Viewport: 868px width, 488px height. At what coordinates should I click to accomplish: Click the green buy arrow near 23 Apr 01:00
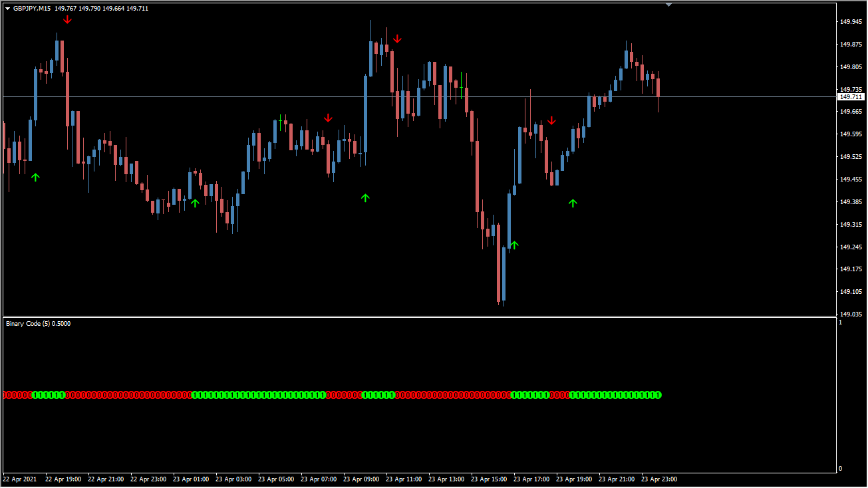195,202
